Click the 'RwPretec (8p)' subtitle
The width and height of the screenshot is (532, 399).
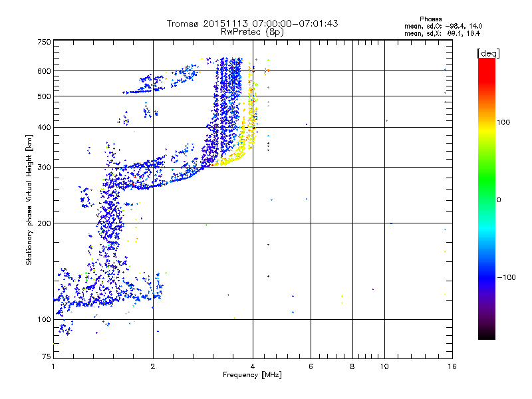252,32
